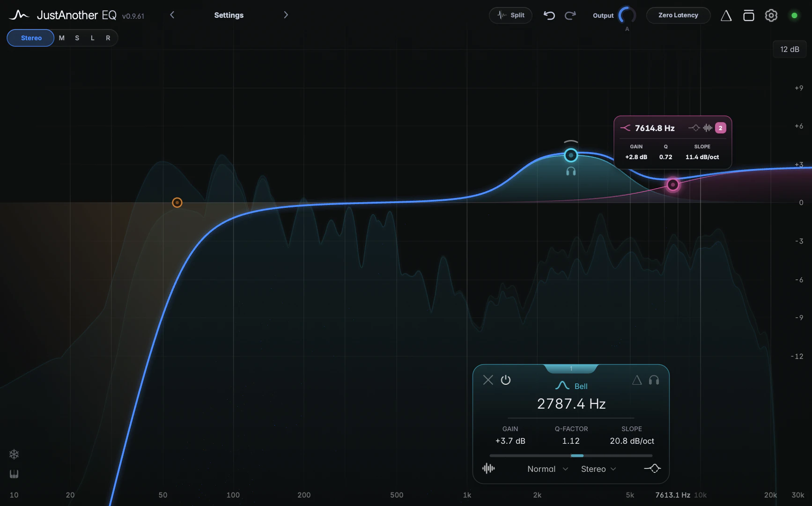Viewport: 812px width, 506px height.
Task: Open the 12 dB range selector
Action: pyautogui.click(x=790, y=49)
